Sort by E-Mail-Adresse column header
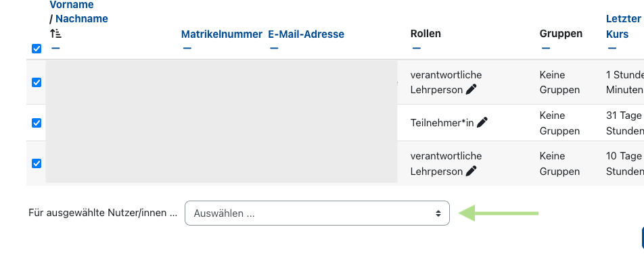Viewport: 644px width, 258px height. 306,34
